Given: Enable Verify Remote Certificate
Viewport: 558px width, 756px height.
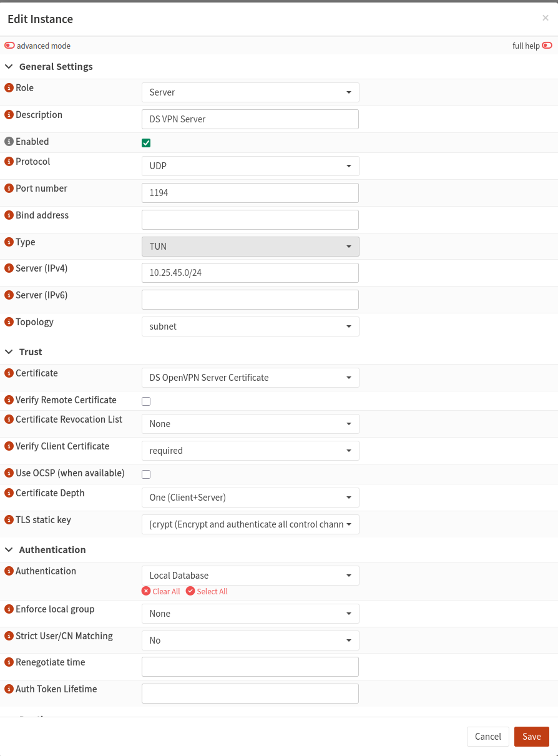Looking at the screenshot, I should click(x=146, y=401).
